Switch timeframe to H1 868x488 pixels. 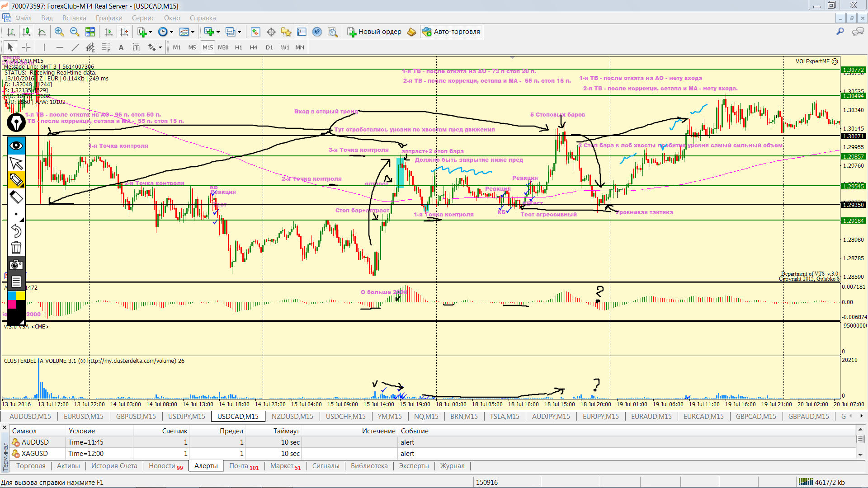[239, 47]
